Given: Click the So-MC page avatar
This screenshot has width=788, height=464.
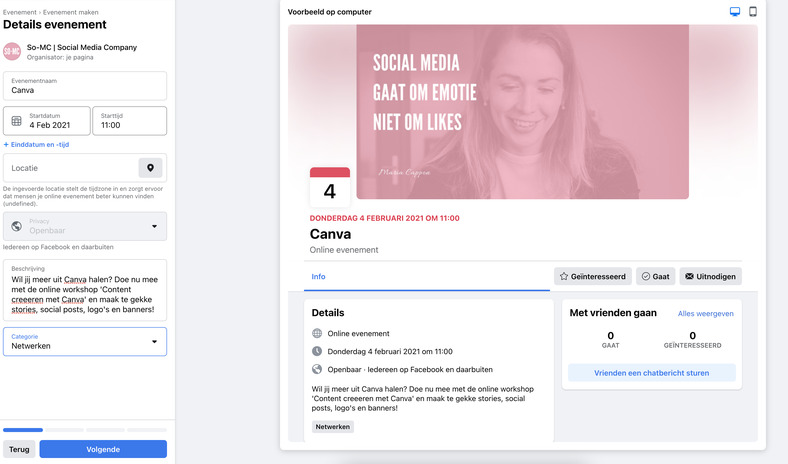Looking at the screenshot, I should pyautogui.click(x=12, y=51).
